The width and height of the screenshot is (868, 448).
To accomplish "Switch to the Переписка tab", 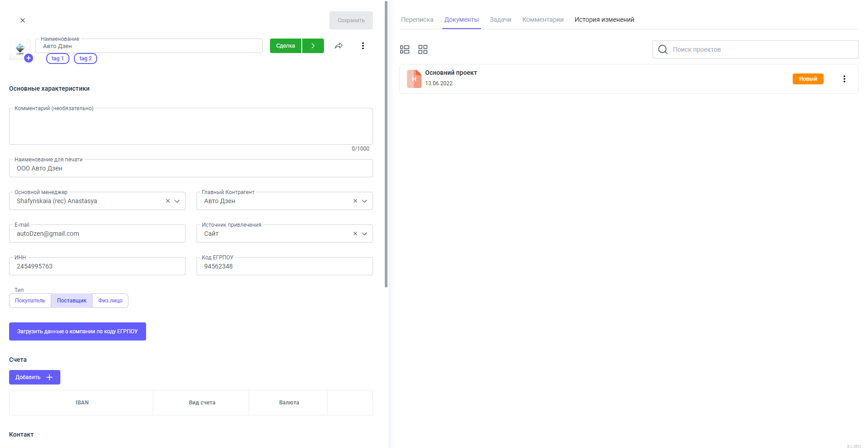I will coord(417,19).
